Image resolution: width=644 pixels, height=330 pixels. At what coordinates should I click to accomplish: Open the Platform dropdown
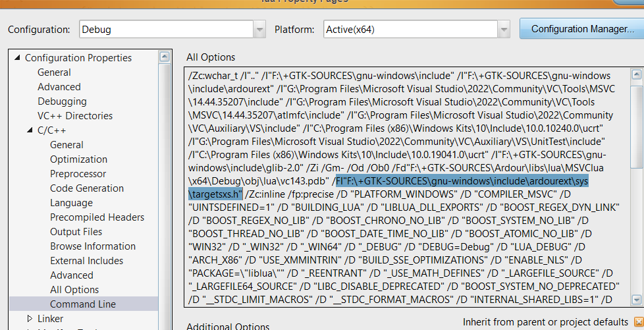click(x=504, y=30)
